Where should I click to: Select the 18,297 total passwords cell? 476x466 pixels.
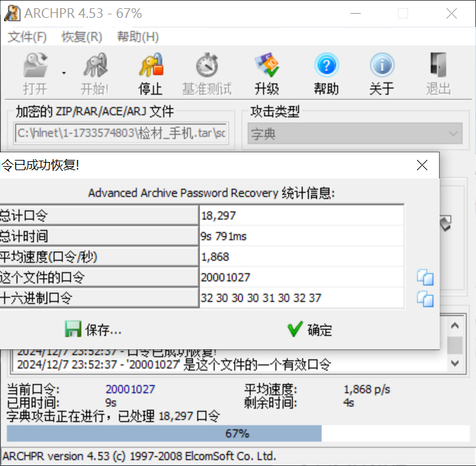[302, 215]
